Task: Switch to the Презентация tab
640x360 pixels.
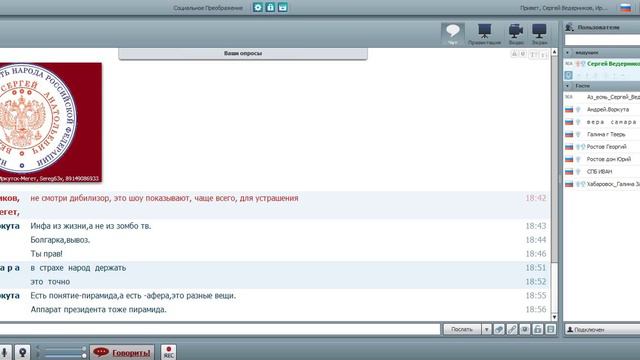Action: click(x=484, y=34)
